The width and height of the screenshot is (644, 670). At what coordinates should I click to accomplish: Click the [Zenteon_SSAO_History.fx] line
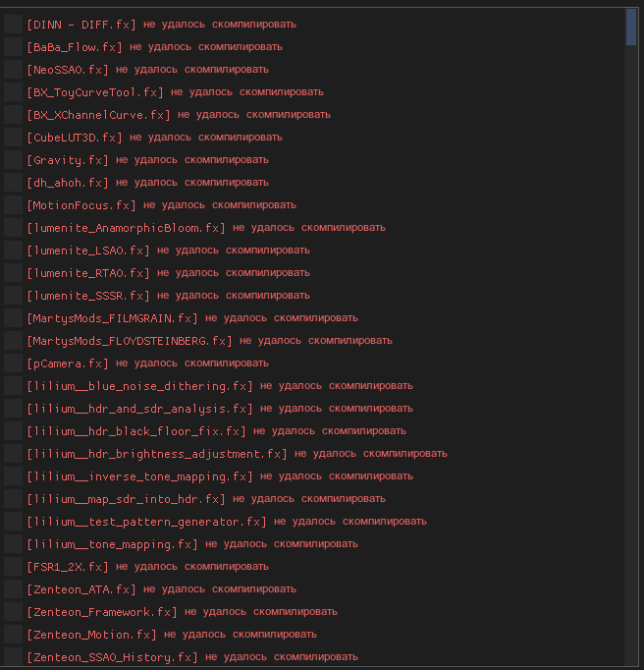(x=192, y=657)
